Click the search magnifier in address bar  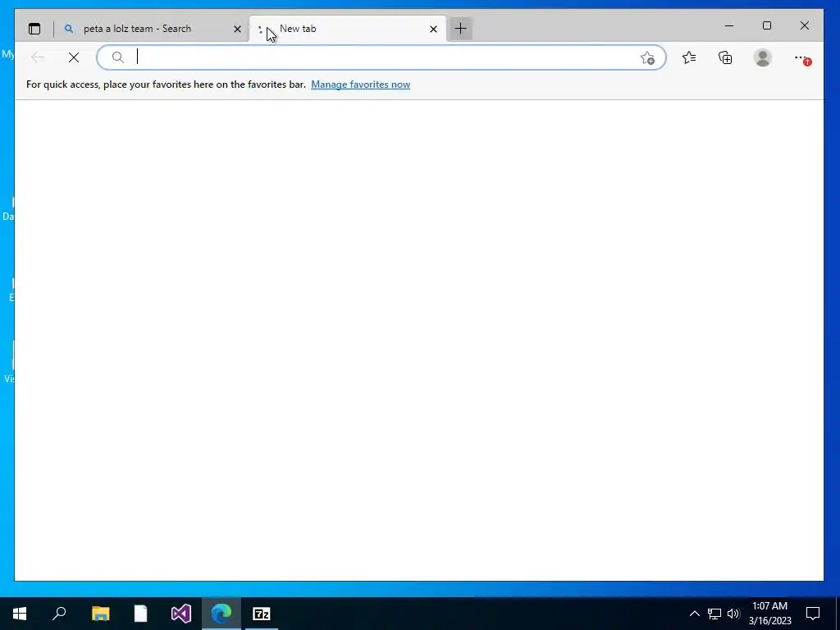(118, 57)
